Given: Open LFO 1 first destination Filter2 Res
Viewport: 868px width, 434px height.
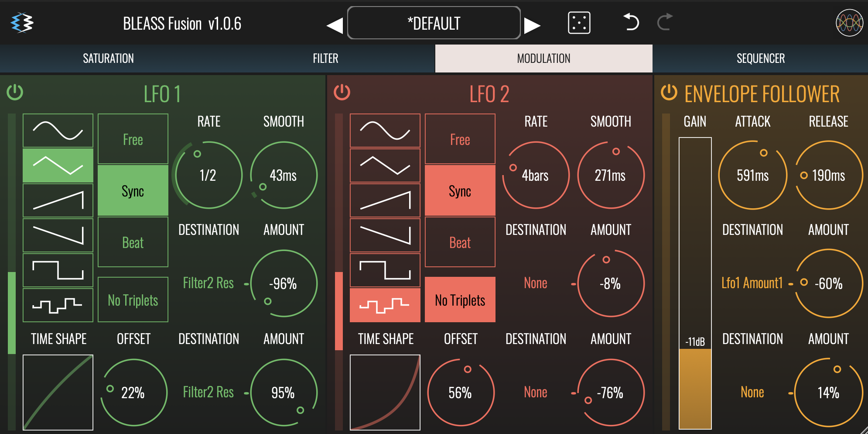Looking at the screenshot, I should tap(208, 283).
